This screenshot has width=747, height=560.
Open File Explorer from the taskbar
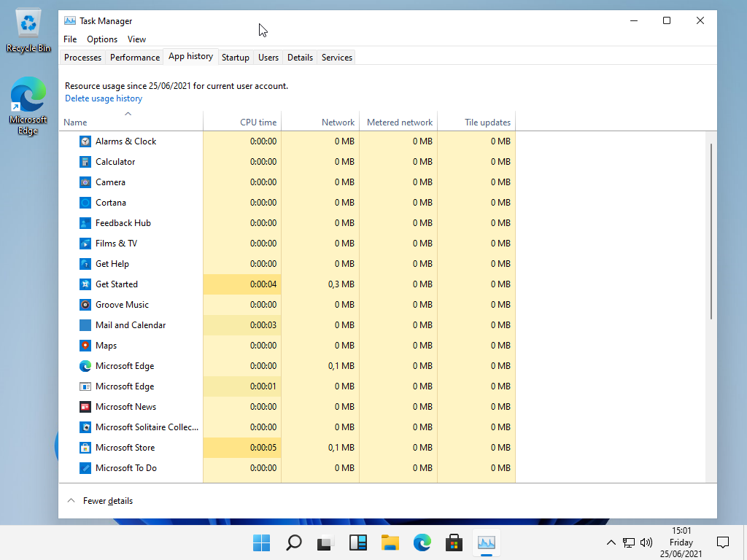[390, 542]
